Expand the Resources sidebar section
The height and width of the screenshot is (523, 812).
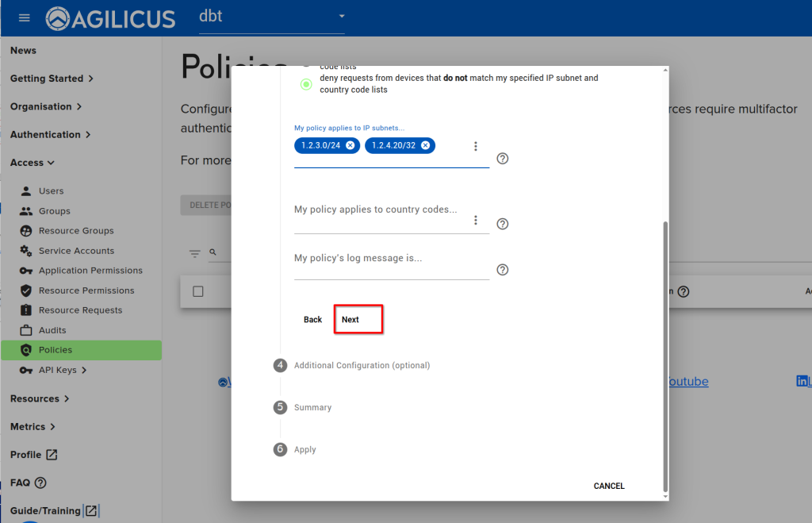pos(40,398)
